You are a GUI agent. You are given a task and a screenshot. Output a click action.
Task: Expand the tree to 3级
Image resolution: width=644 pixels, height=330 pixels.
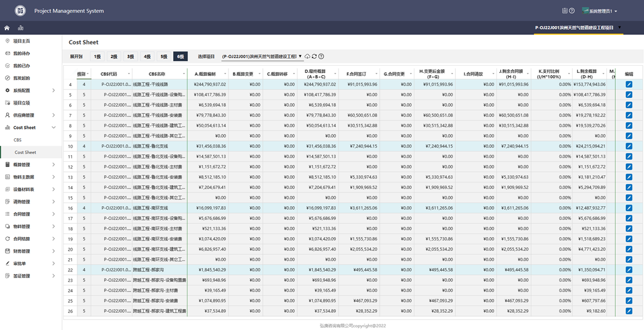(131, 56)
